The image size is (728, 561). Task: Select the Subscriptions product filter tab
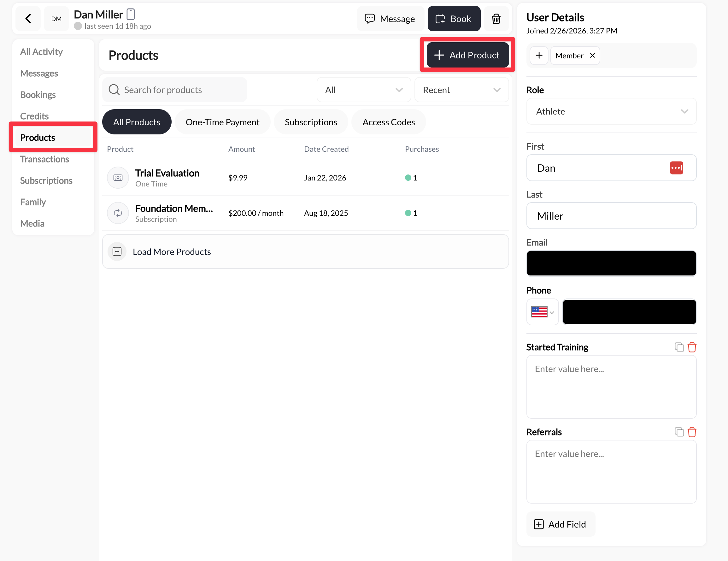coord(311,122)
